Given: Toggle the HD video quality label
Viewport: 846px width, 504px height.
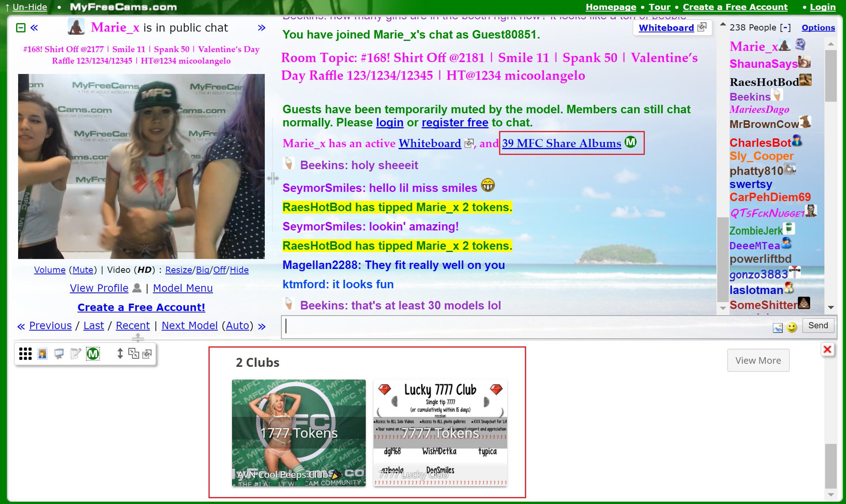Looking at the screenshot, I should [144, 270].
